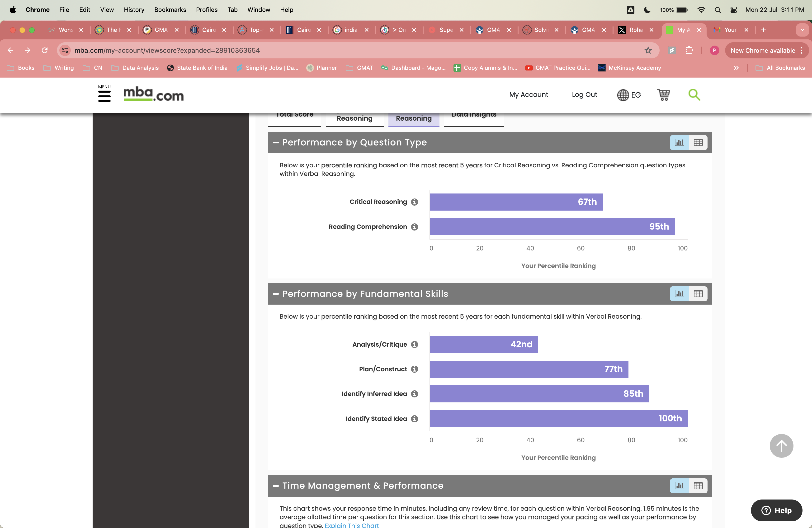The height and width of the screenshot is (528, 812).
Task: Switch Performance by Question Type to table view
Action: [698, 143]
